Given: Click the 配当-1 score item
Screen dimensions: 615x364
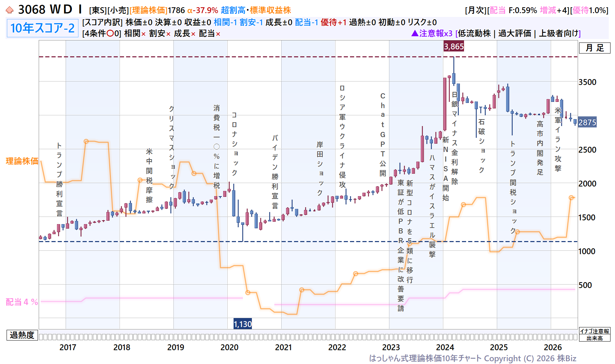Looking at the screenshot, I should coord(306,22).
